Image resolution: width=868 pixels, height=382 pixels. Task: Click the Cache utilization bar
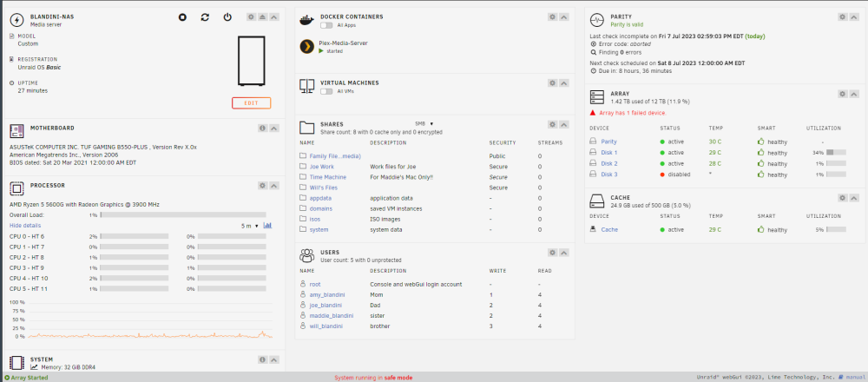click(836, 229)
